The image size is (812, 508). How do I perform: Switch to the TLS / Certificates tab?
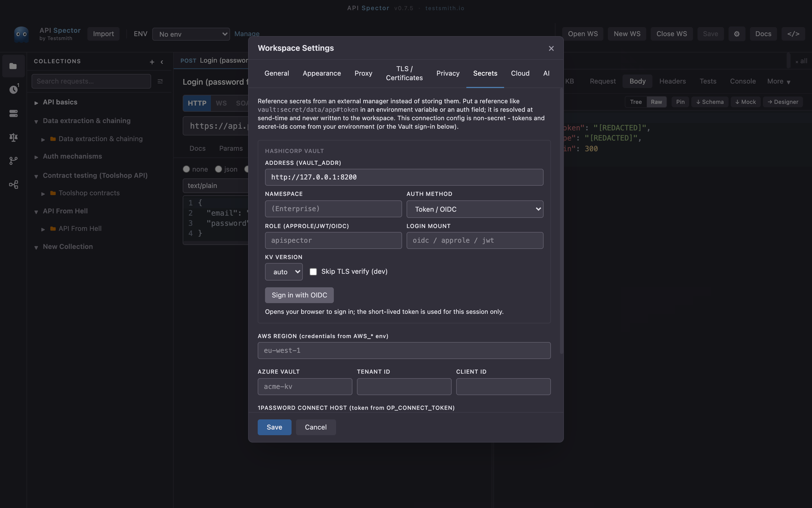point(404,73)
